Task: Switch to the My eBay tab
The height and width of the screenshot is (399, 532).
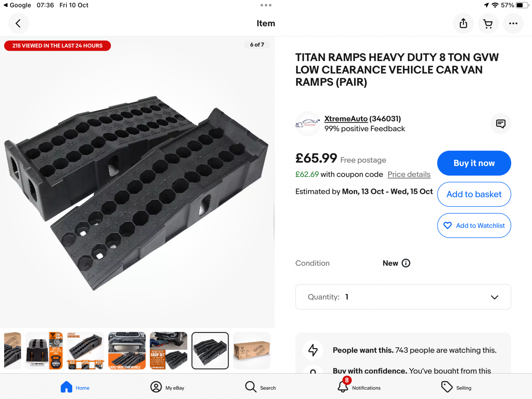Action: click(168, 388)
